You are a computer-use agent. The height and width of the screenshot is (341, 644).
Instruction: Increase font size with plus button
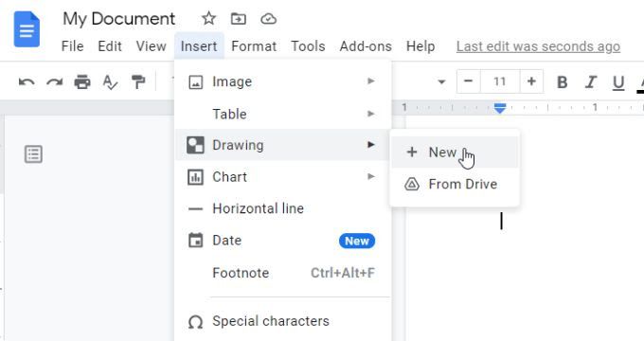(531, 81)
